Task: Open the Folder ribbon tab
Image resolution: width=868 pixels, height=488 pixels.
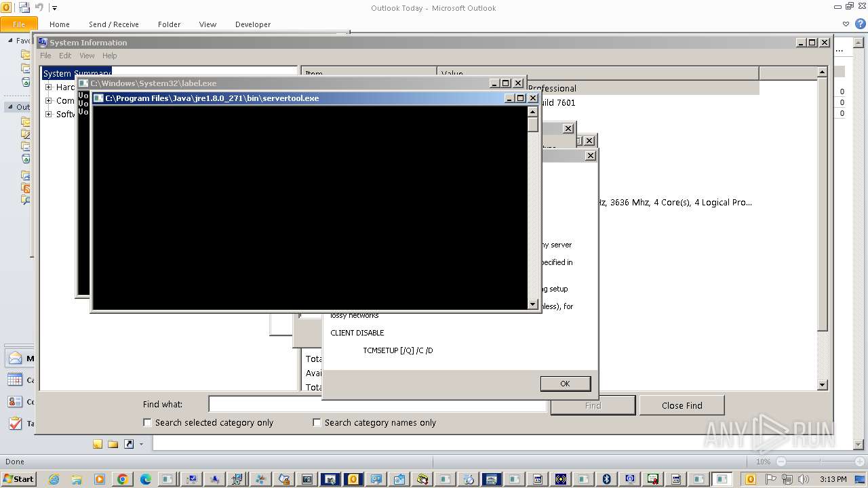Action: coord(170,24)
